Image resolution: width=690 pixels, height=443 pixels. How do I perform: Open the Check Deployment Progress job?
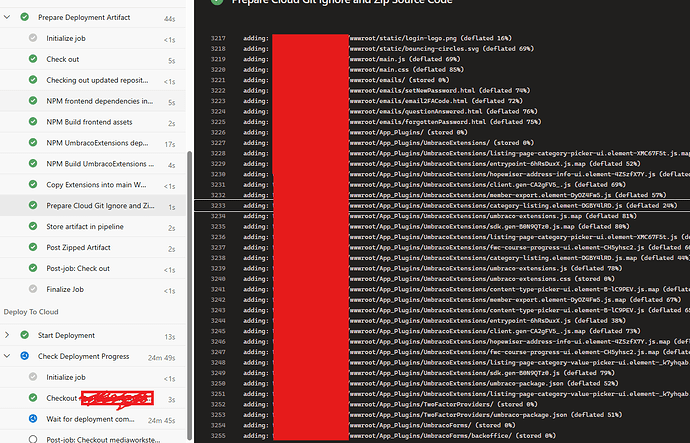(92, 356)
